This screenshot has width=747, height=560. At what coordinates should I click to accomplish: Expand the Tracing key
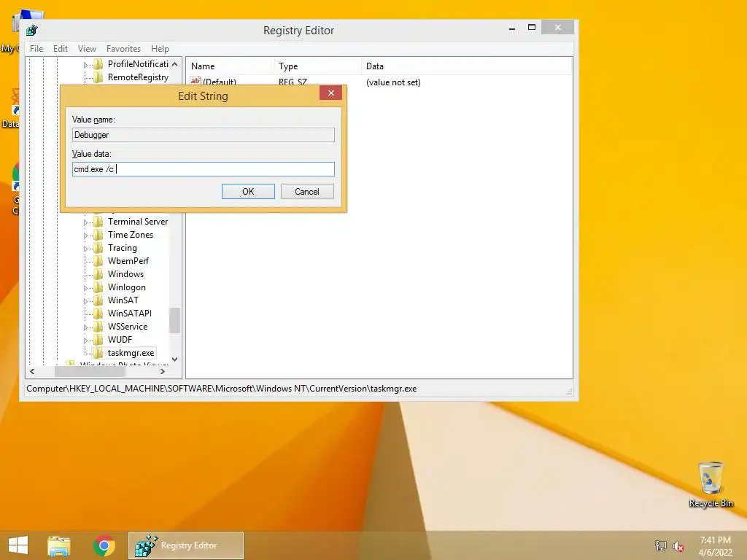click(85, 249)
